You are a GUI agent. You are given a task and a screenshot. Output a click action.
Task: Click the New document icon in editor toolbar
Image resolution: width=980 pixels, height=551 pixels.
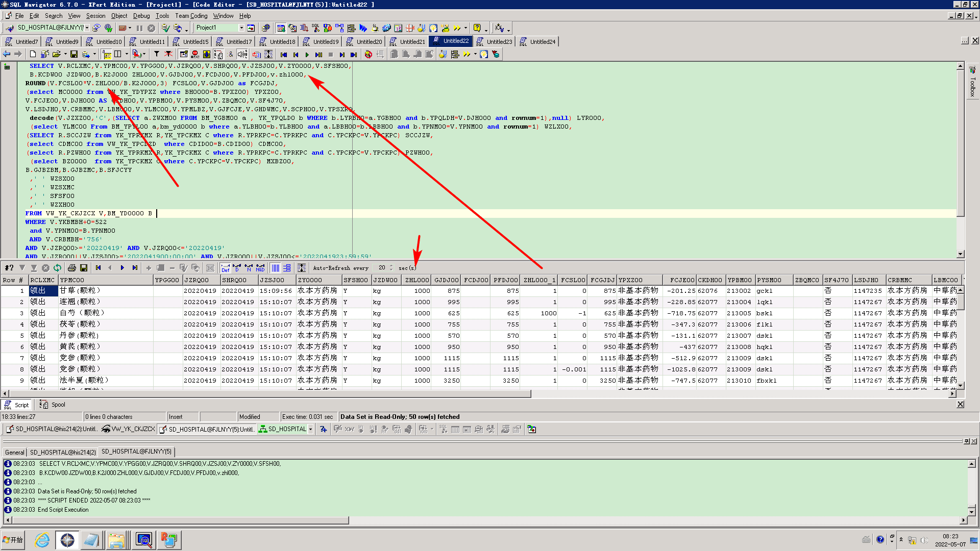tap(33, 54)
